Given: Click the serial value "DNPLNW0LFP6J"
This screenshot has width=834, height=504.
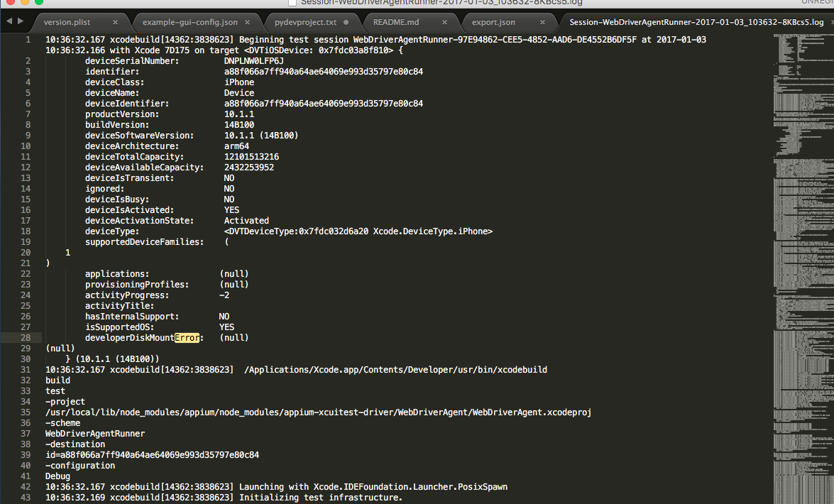Looking at the screenshot, I should 253,61.
